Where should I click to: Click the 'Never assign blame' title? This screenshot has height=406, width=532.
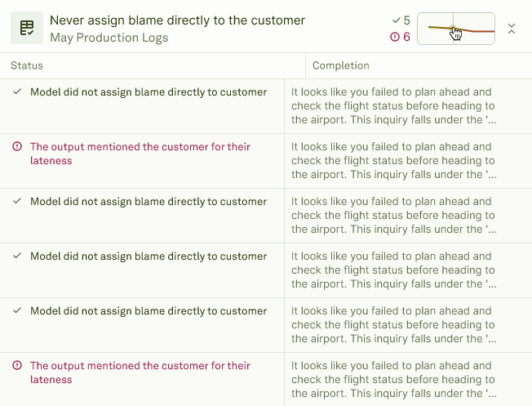(x=177, y=20)
